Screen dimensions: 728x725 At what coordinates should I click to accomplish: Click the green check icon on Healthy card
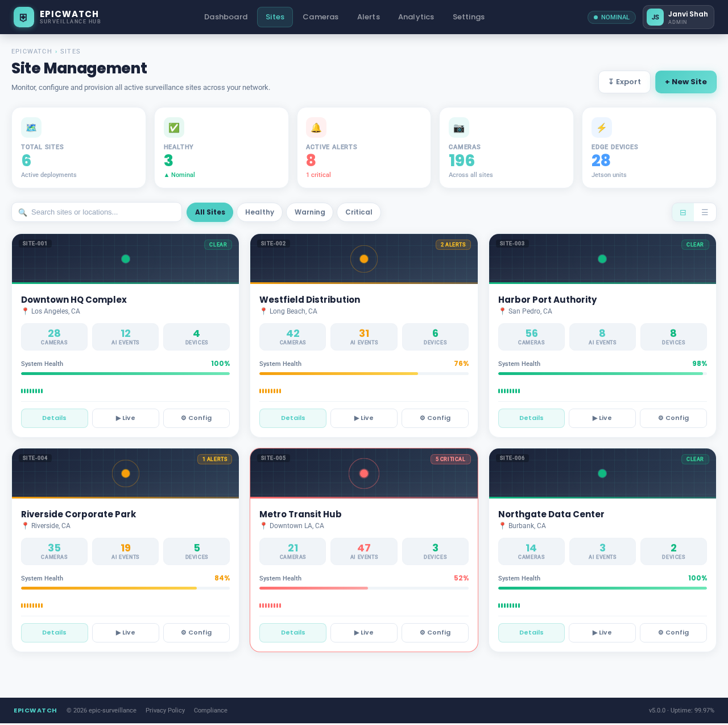click(x=173, y=127)
